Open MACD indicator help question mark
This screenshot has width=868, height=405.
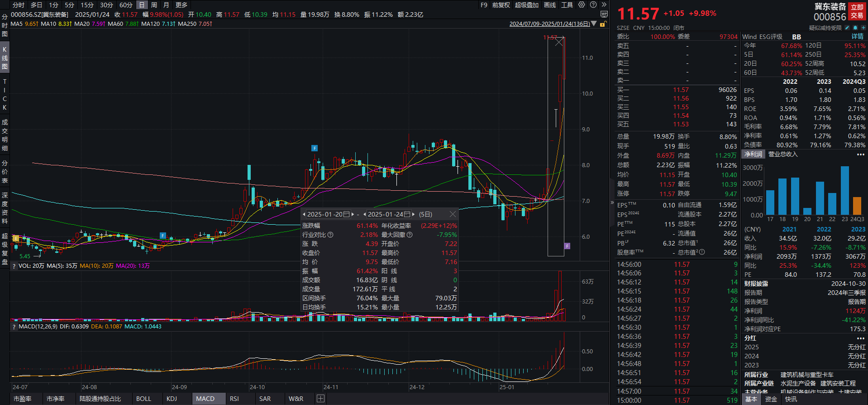click(x=14, y=327)
